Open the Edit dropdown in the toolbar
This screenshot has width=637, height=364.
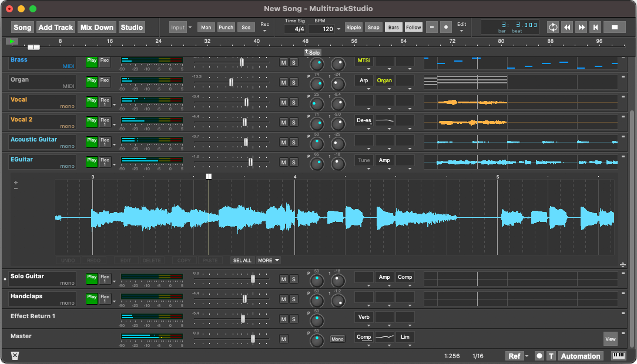click(462, 27)
